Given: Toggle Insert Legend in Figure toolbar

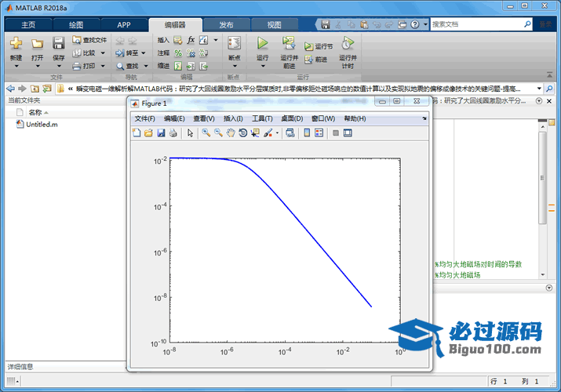Looking at the screenshot, I should 319,133.
